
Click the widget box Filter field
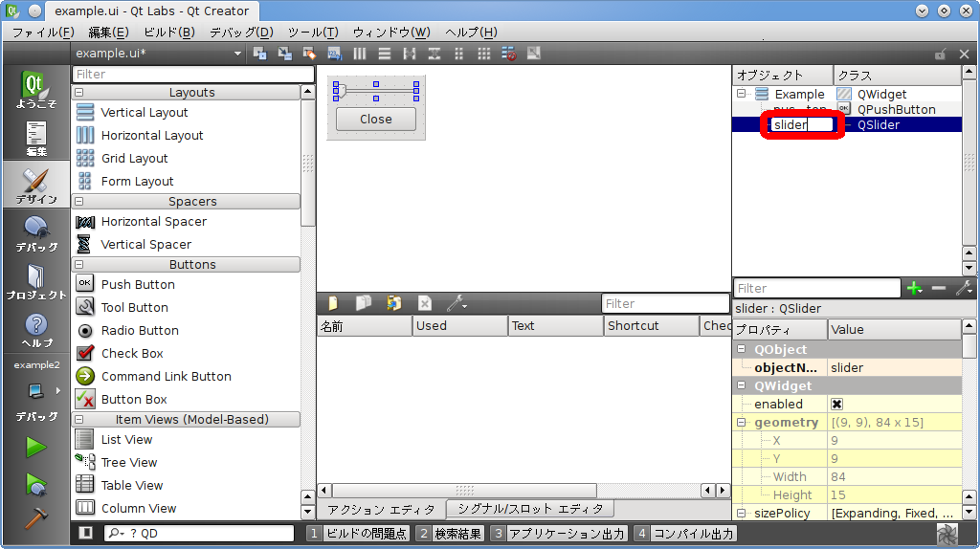pyautogui.click(x=192, y=74)
